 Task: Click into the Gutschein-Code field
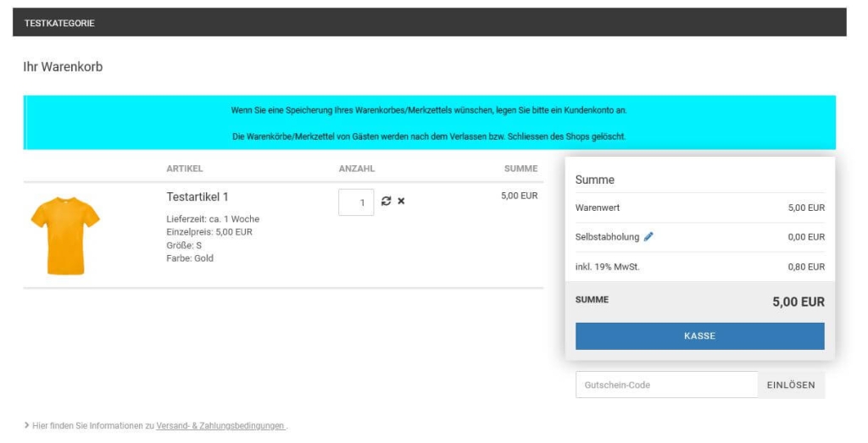pyautogui.click(x=665, y=385)
